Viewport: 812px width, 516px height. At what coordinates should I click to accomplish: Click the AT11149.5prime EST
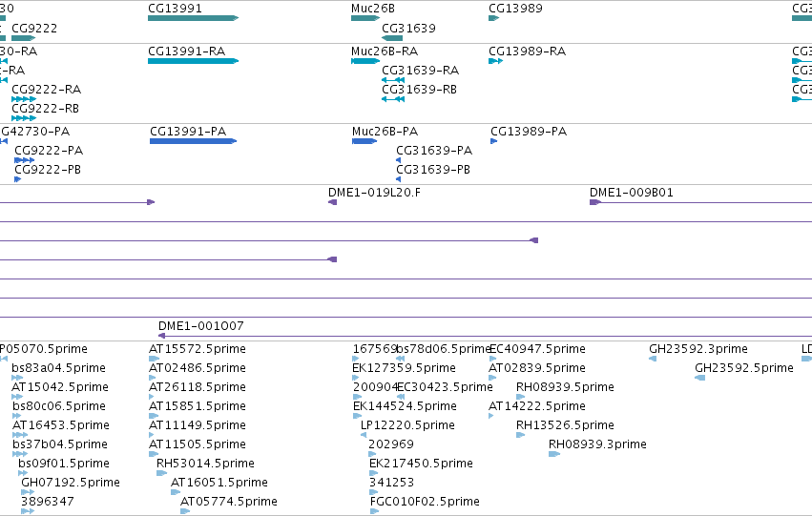(152, 435)
